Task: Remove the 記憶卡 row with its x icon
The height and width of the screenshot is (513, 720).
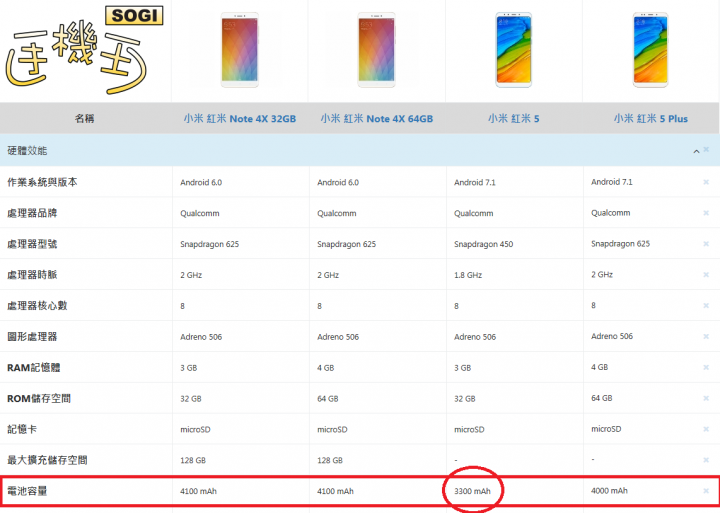Action: [x=706, y=429]
